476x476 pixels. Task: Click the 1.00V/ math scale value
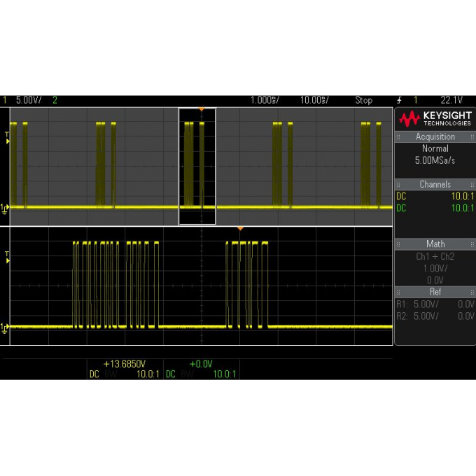pos(435,268)
